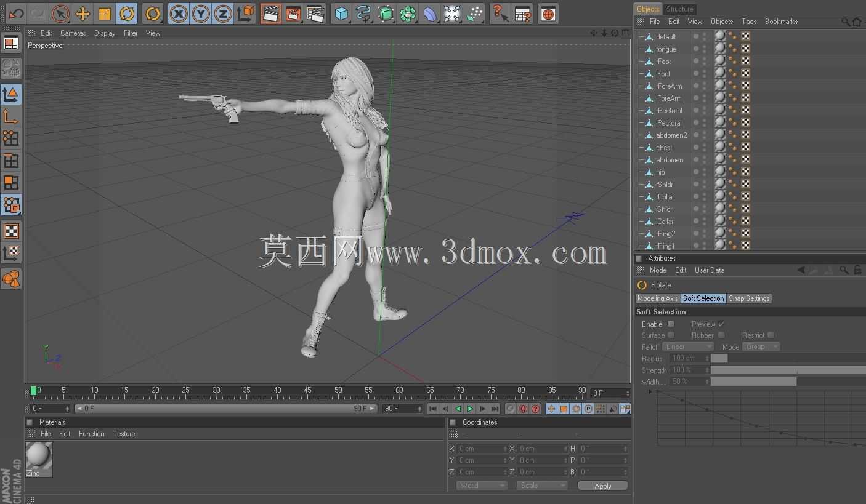
Task: Toggle position keyframe recording button
Action: point(551,409)
